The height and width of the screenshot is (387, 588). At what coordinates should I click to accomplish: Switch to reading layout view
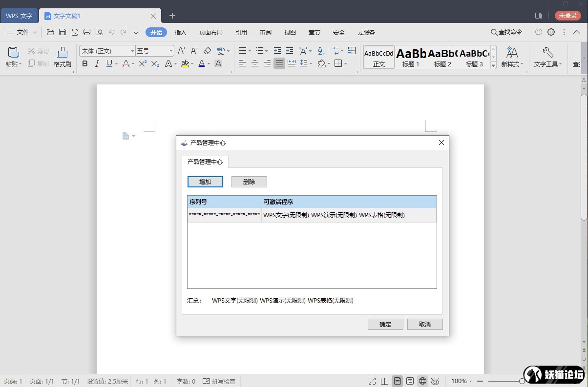[x=385, y=381]
